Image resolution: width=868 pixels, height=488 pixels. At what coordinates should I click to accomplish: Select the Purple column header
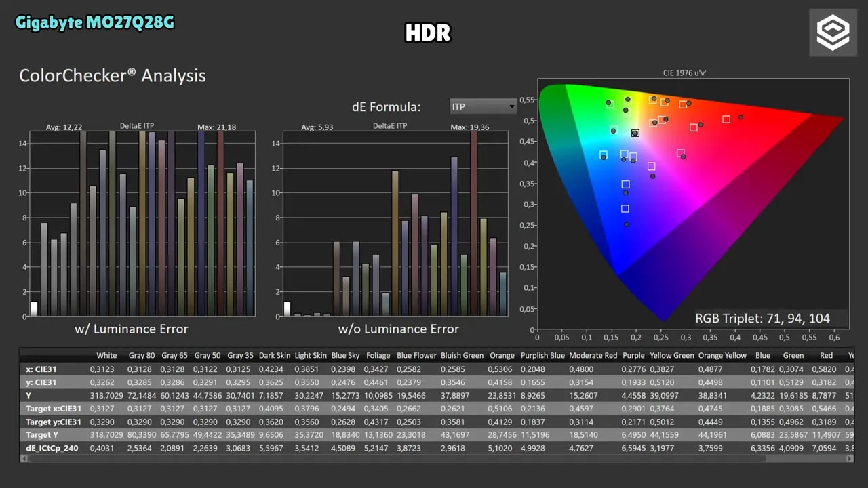633,356
